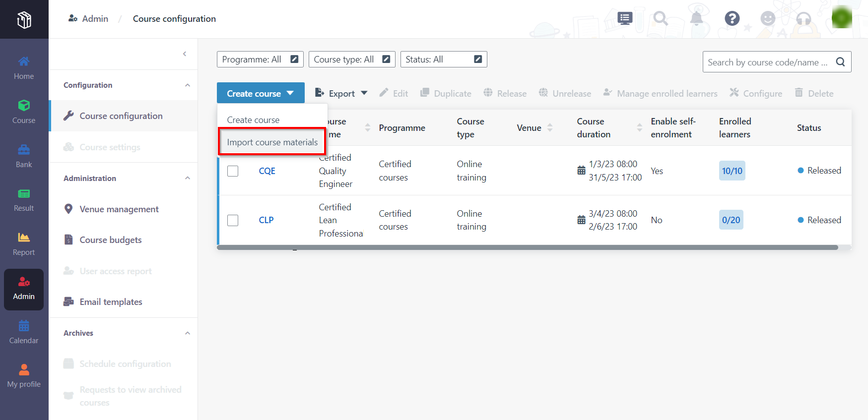Select the Admin section in sidebar
Viewport: 868px width, 420px height.
point(24,290)
